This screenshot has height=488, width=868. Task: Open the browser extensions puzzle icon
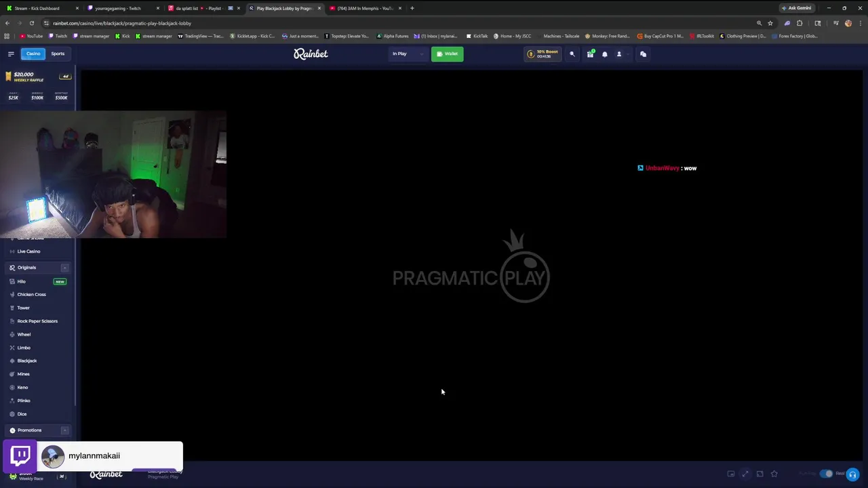pyautogui.click(x=800, y=23)
